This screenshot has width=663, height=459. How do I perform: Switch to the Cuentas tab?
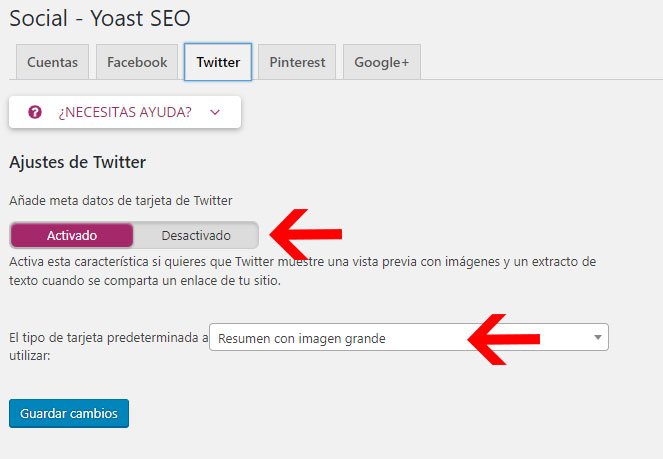point(52,62)
